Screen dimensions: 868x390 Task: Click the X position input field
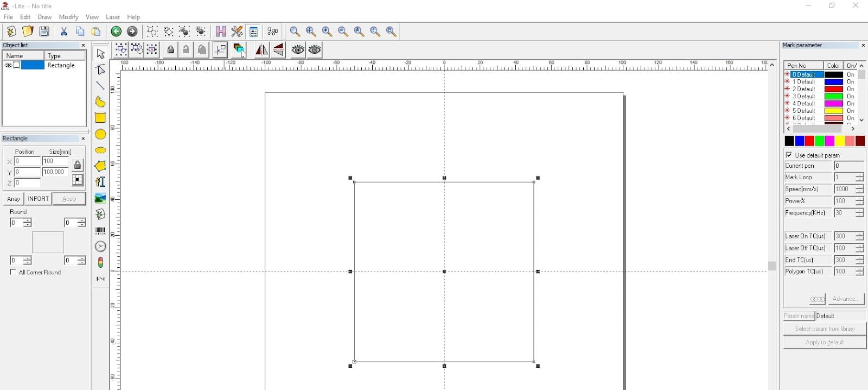pyautogui.click(x=27, y=161)
